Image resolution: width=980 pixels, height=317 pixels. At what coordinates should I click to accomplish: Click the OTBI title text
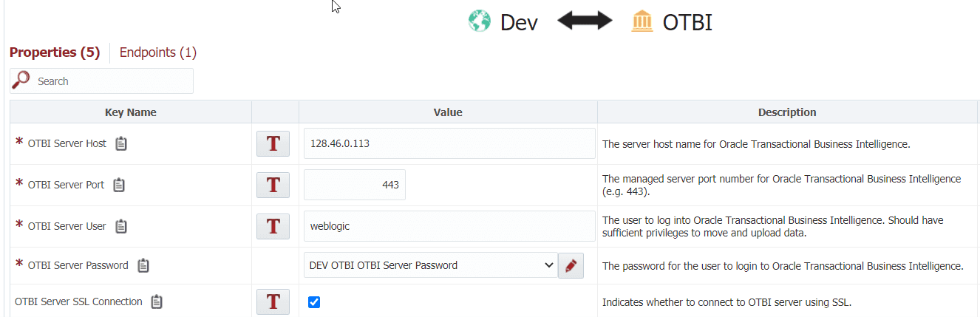(x=687, y=22)
